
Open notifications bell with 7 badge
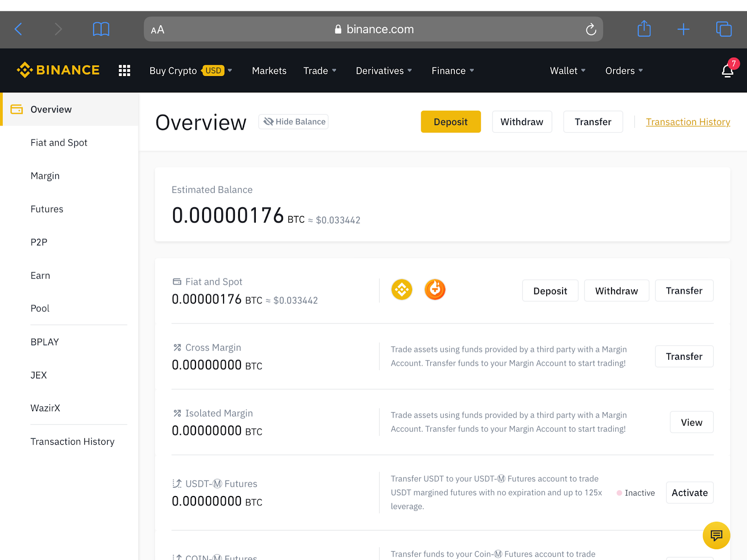point(728,70)
